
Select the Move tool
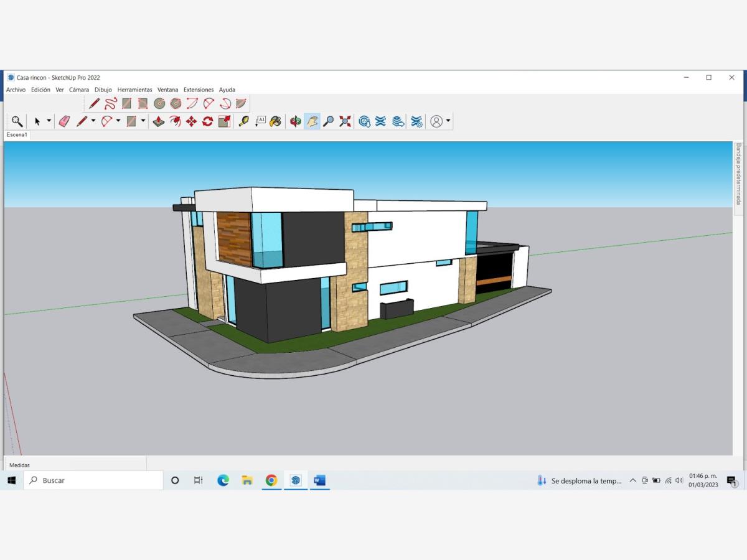[191, 121]
